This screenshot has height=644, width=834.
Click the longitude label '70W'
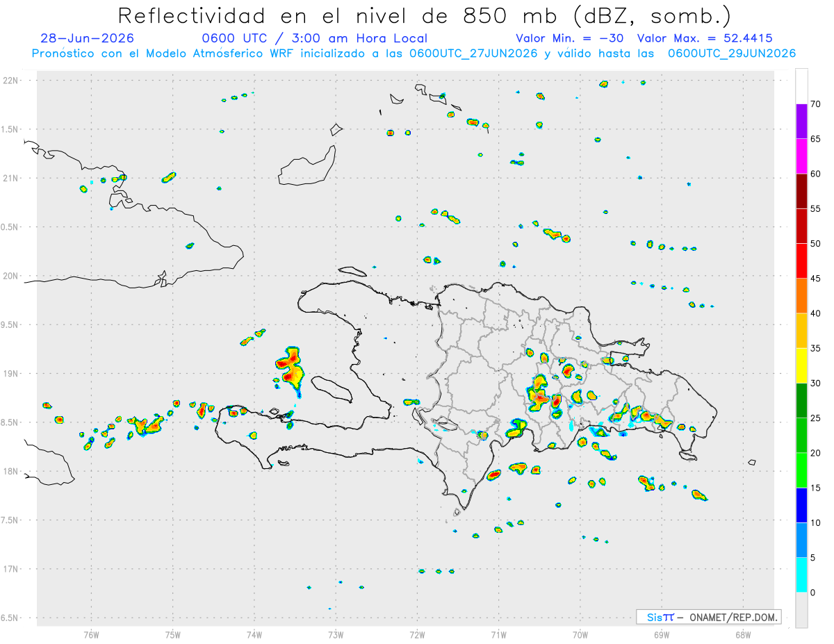580,634
